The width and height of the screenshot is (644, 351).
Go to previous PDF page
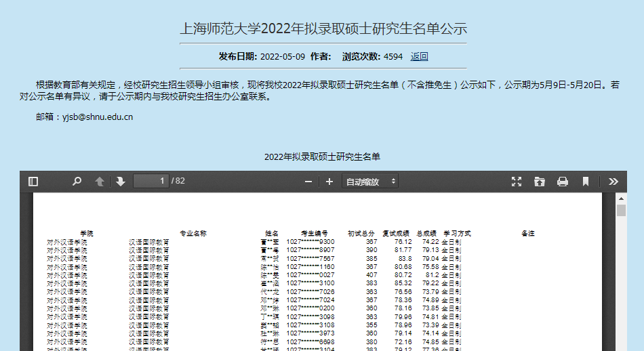(100, 182)
